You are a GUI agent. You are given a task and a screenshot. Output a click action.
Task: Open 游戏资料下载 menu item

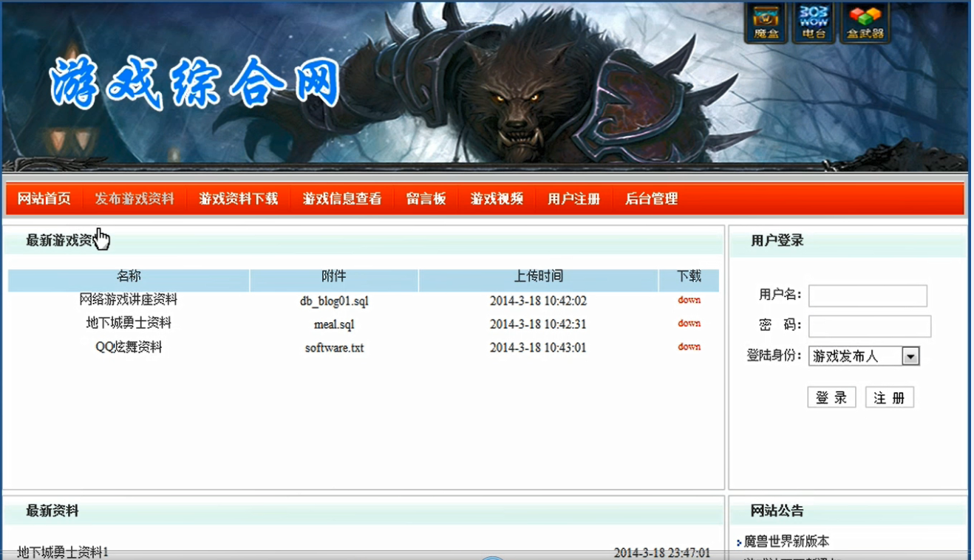239,199
